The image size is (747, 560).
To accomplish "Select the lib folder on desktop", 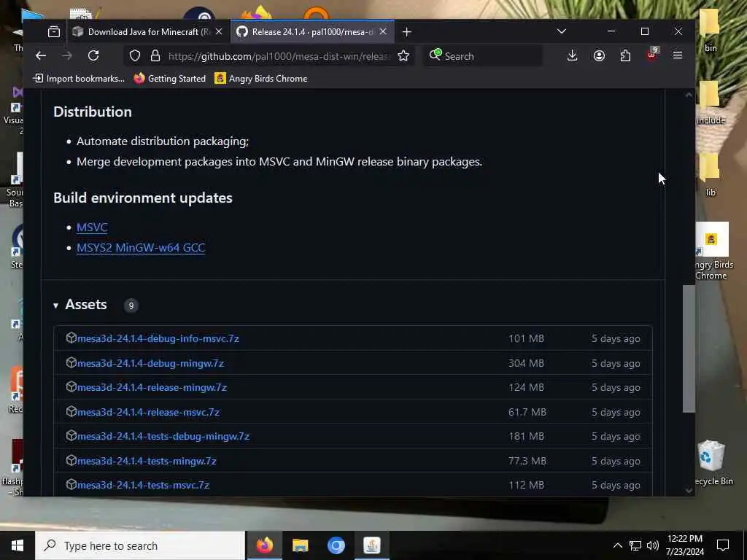I will (x=711, y=174).
